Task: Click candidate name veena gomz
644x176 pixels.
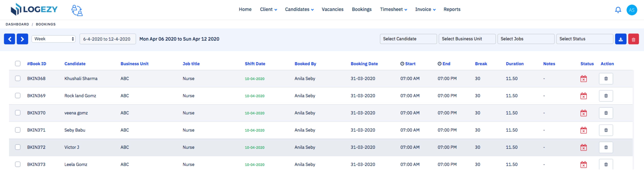Action: 76,113
